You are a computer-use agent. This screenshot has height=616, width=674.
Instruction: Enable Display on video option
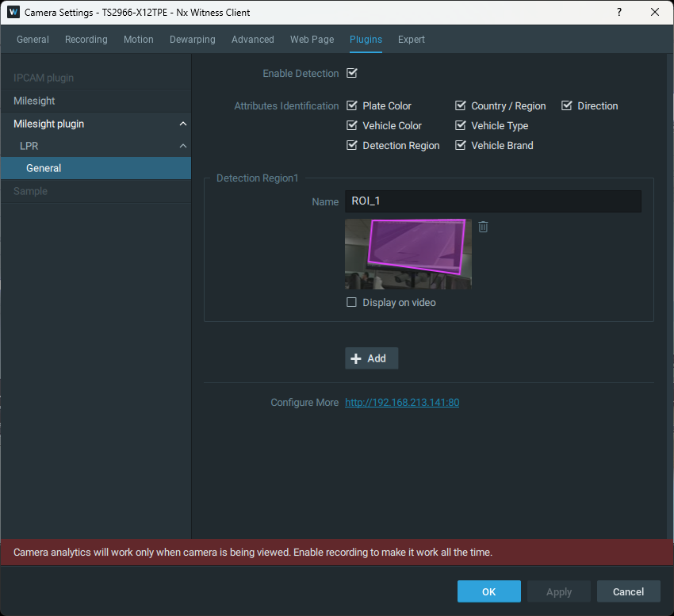(x=351, y=302)
